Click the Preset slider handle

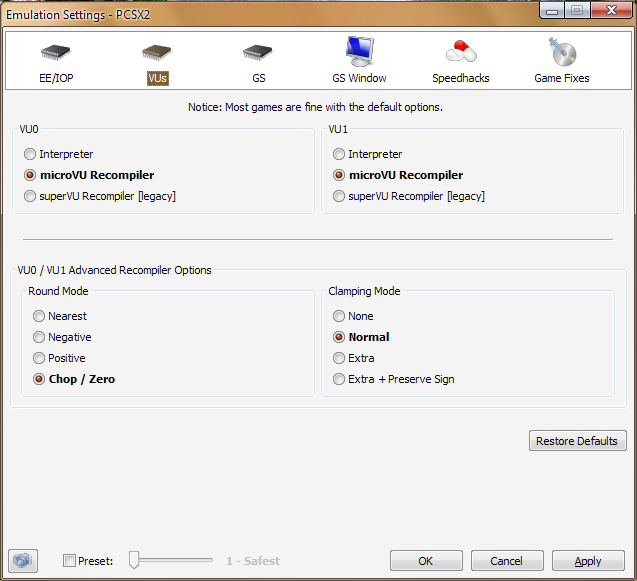point(134,560)
